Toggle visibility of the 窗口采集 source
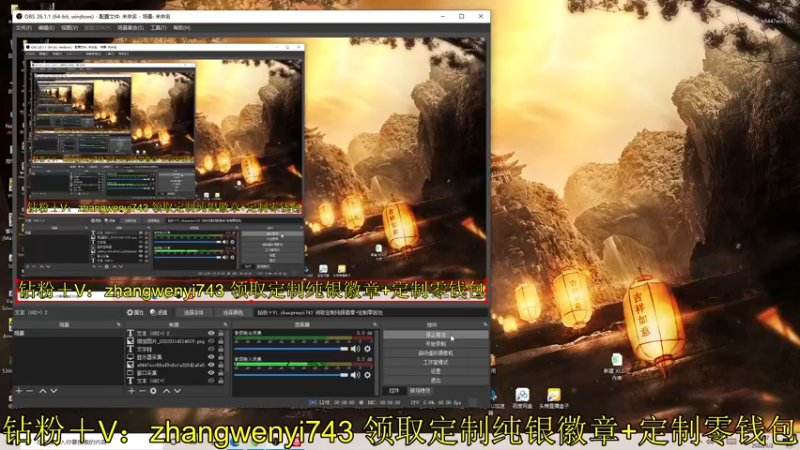Viewport: 800px width, 450px height. pyautogui.click(x=211, y=372)
